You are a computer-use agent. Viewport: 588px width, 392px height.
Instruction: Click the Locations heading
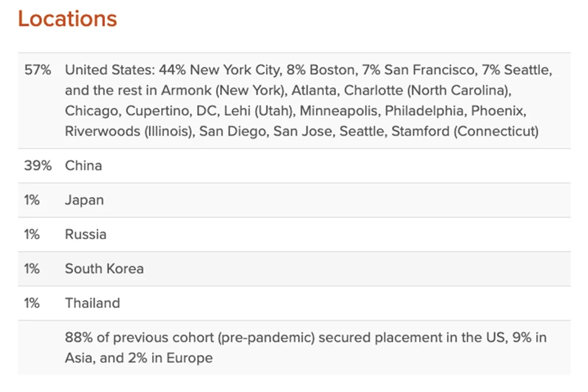click(x=67, y=19)
